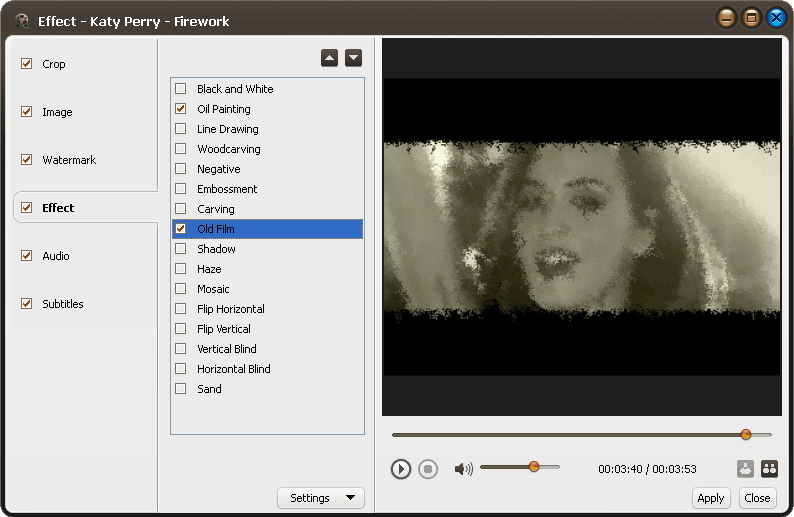794x517 pixels.
Task: Check the Woodcarving effect box
Action: pyautogui.click(x=181, y=149)
